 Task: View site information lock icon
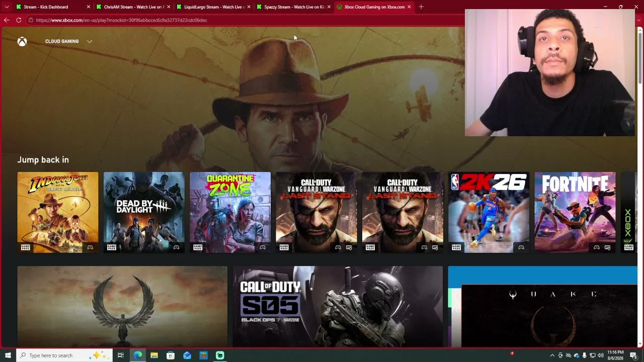click(31, 20)
